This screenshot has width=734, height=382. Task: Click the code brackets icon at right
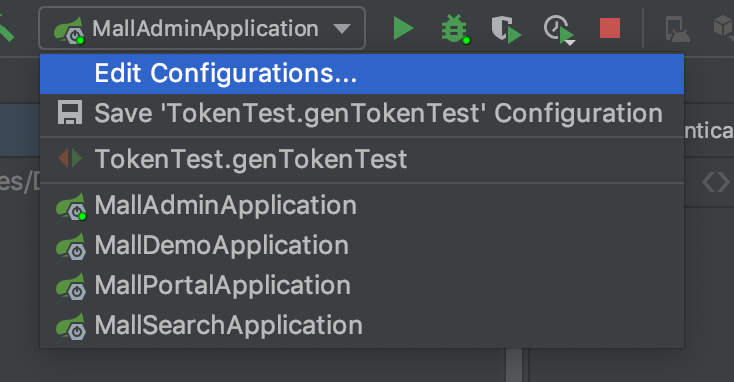point(716,182)
